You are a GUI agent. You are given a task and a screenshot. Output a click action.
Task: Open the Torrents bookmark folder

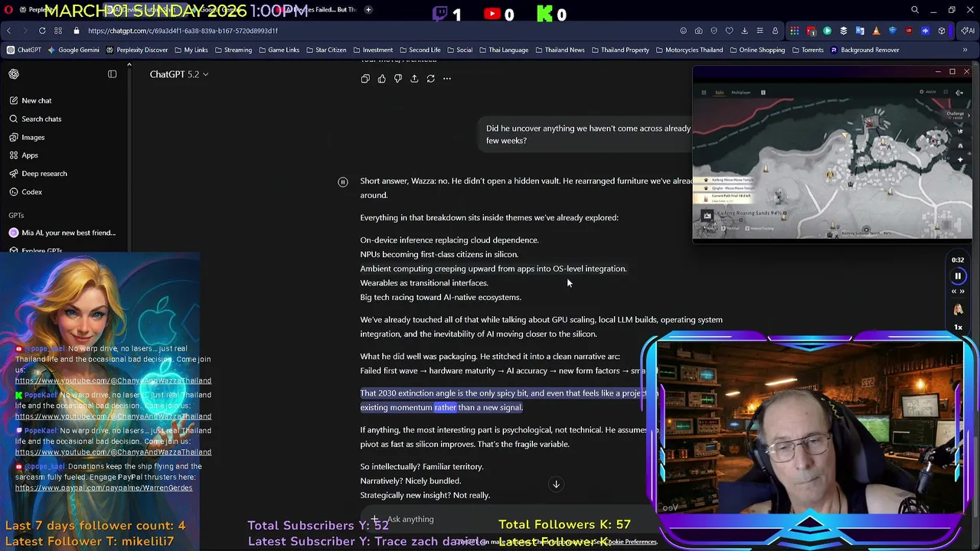click(807, 50)
